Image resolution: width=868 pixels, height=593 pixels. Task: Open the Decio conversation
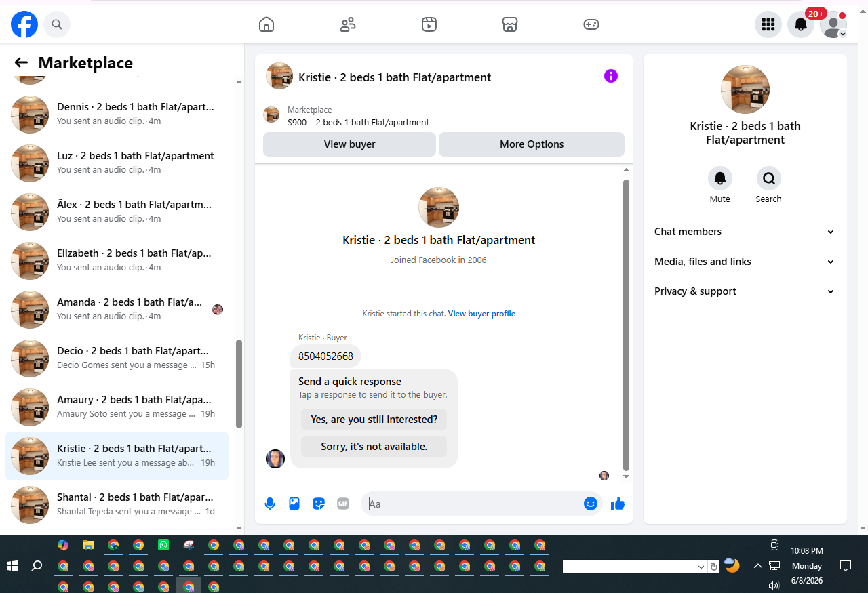(x=117, y=359)
